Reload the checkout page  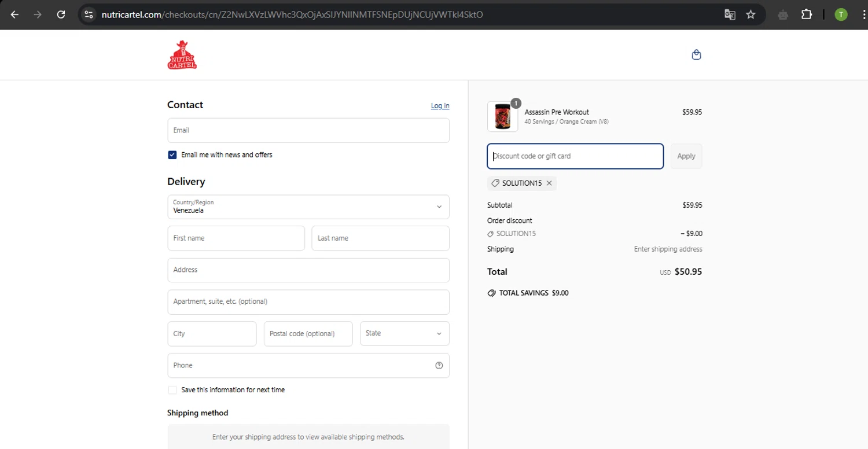61,14
